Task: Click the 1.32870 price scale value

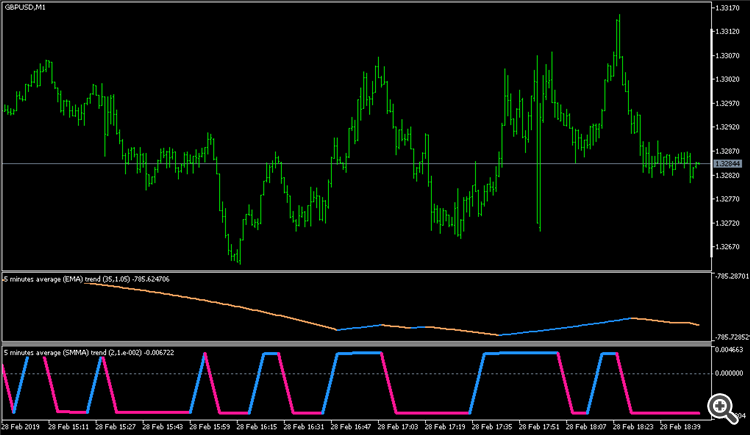Action: [x=727, y=151]
